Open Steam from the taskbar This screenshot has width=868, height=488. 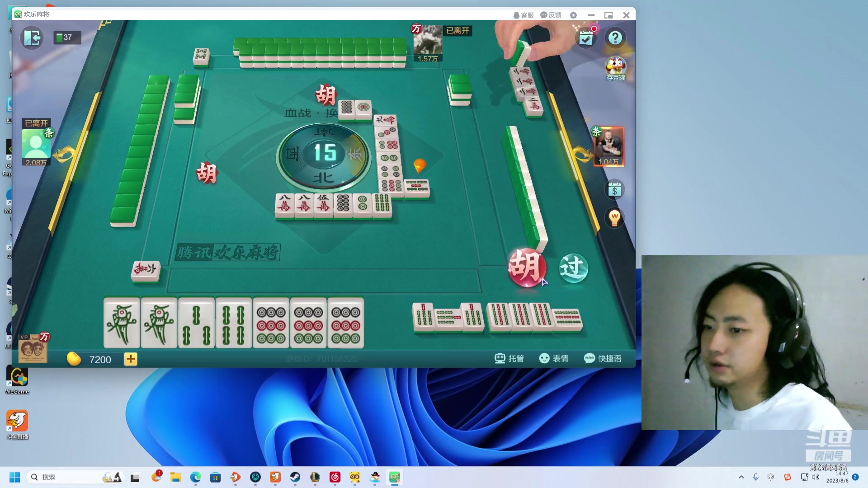tap(295, 477)
